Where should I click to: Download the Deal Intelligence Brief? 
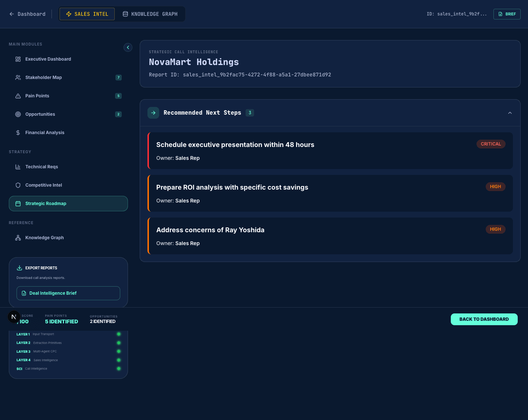68,293
